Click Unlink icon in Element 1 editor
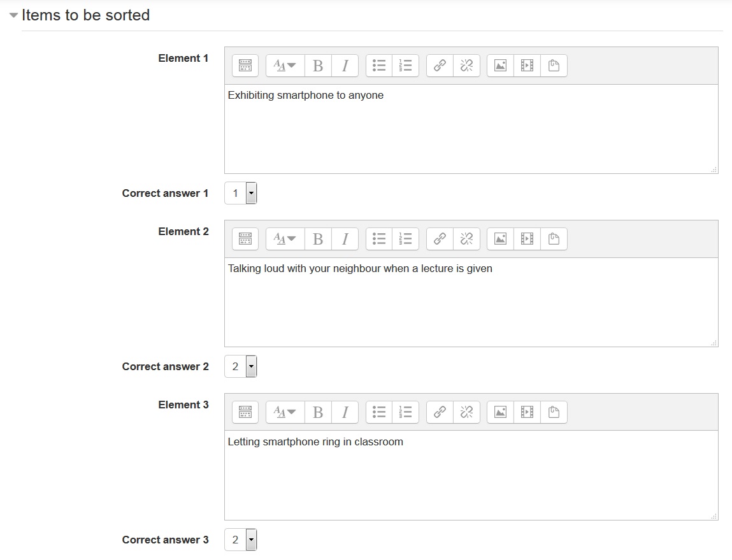This screenshot has height=560, width=732. point(466,66)
